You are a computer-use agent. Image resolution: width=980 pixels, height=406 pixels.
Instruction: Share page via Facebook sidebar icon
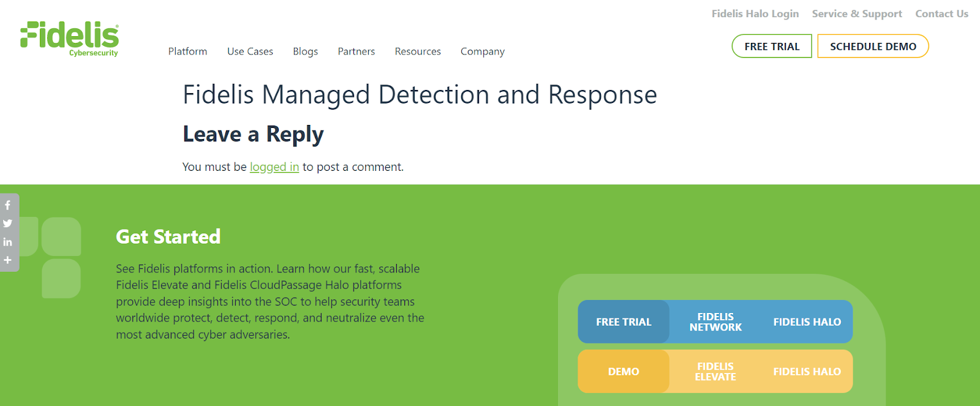8,205
